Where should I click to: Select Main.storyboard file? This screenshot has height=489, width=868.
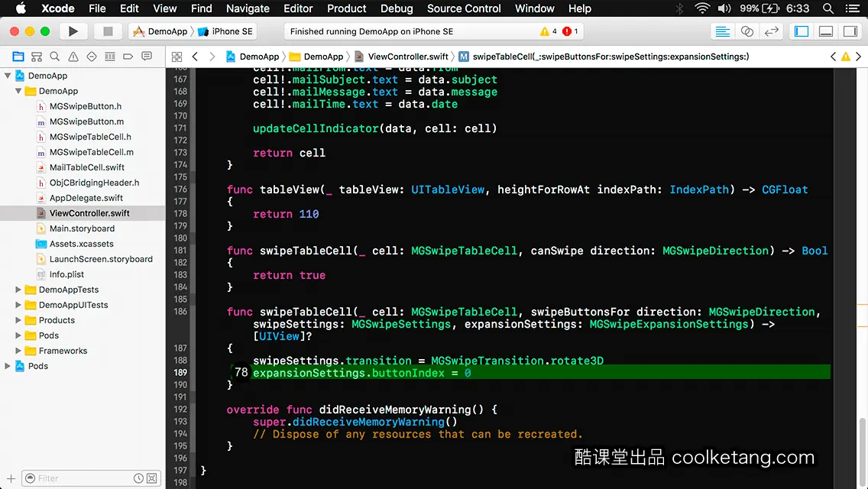click(82, 228)
